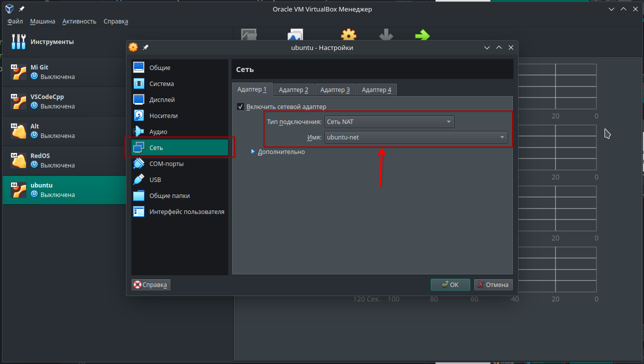
Task: Click the Отмена button
Action: (x=493, y=284)
